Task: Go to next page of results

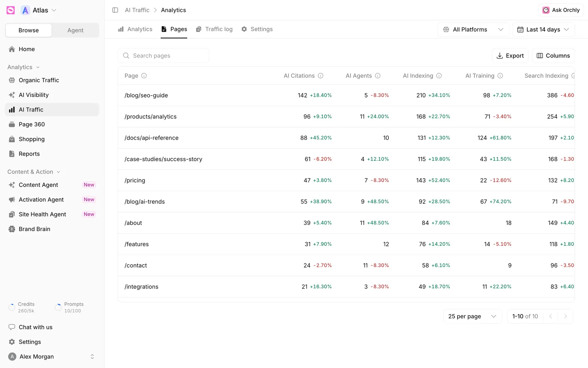Action: tap(566, 316)
